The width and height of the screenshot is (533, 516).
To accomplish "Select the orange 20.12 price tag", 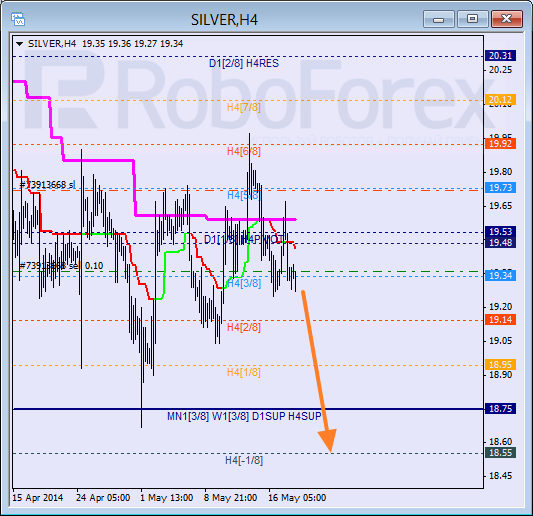I will pyautogui.click(x=500, y=100).
